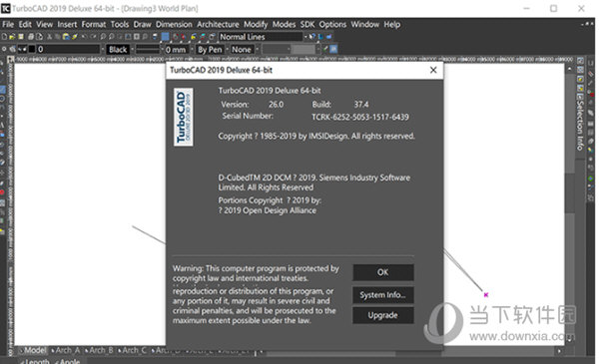Open the View menu

coord(44,24)
